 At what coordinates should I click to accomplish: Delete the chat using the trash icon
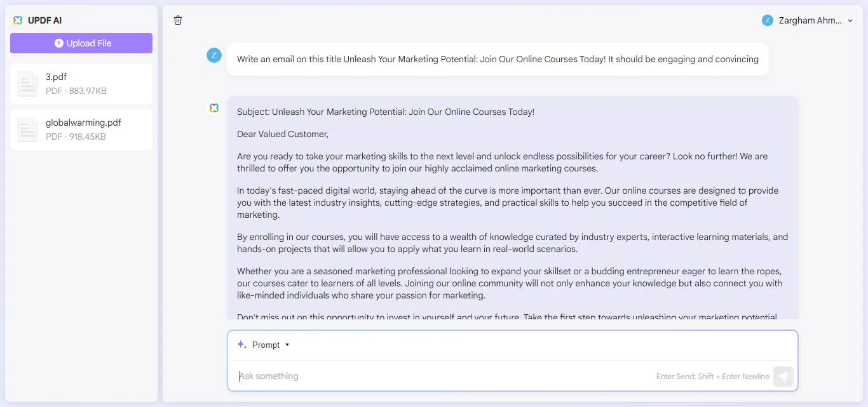click(178, 20)
